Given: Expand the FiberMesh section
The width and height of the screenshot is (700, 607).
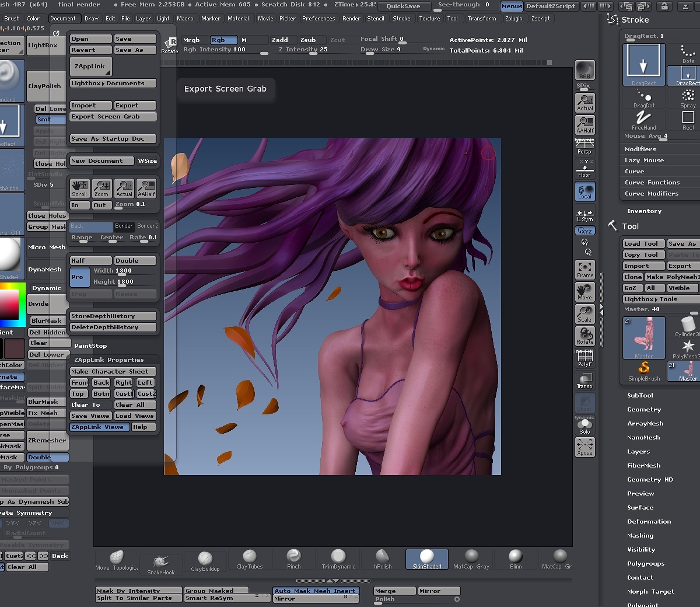Looking at the screenshot, I should [644, 465].
